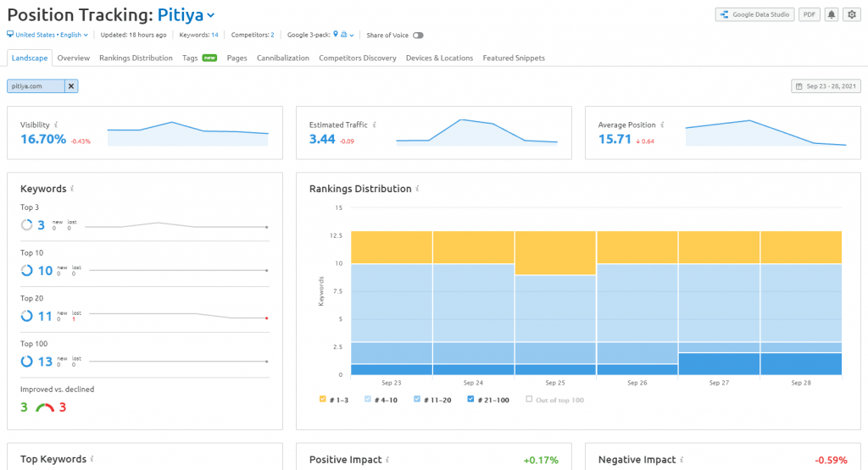868x470 pixels.
Task: Remove the pitiya.com domain filter
Action: point(71,86)
